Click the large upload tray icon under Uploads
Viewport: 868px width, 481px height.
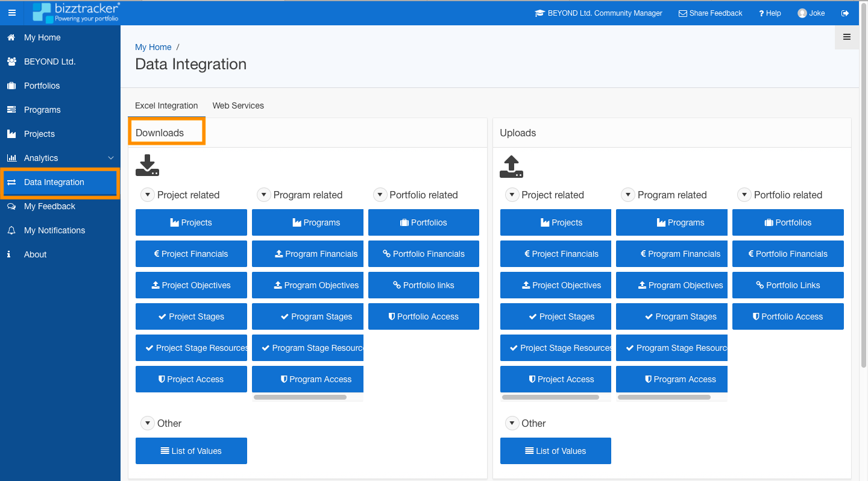pos(511,166)
